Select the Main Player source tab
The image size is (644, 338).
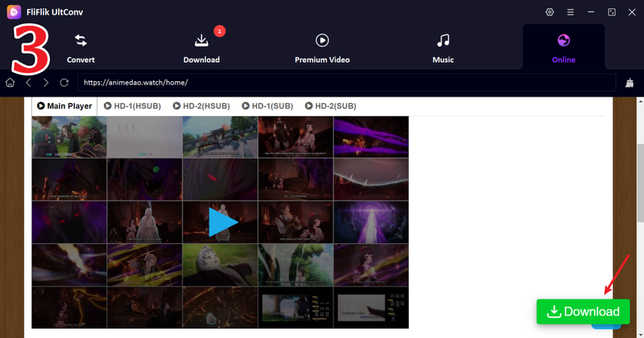coord(64,106)
